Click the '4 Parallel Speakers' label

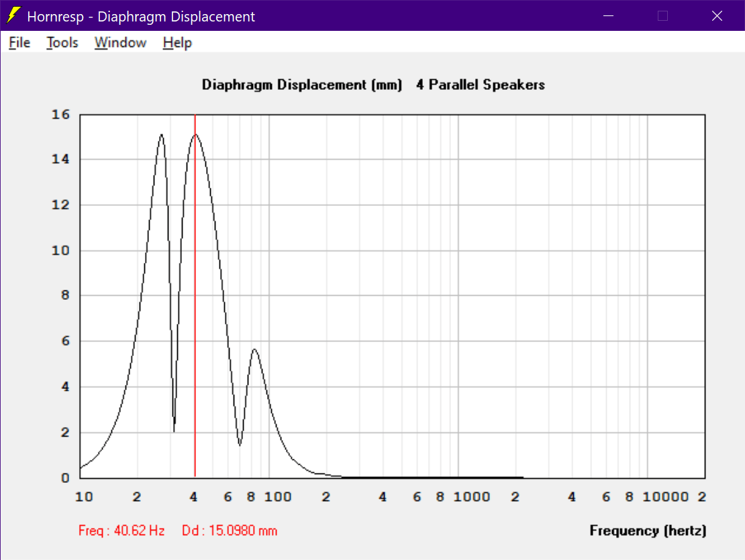click(x=481, y=85)
